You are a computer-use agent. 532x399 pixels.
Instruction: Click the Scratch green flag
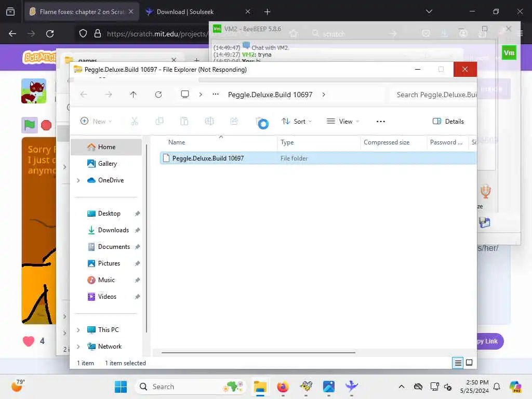click(x=29, y=125)
